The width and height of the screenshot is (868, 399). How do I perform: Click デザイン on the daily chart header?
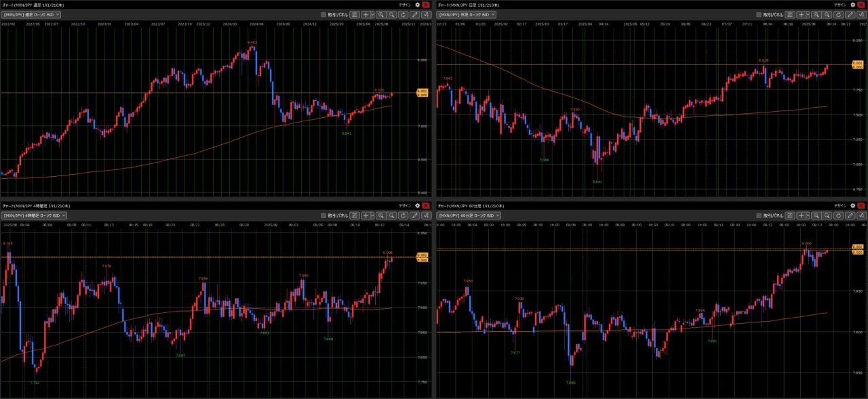point(840,4)
